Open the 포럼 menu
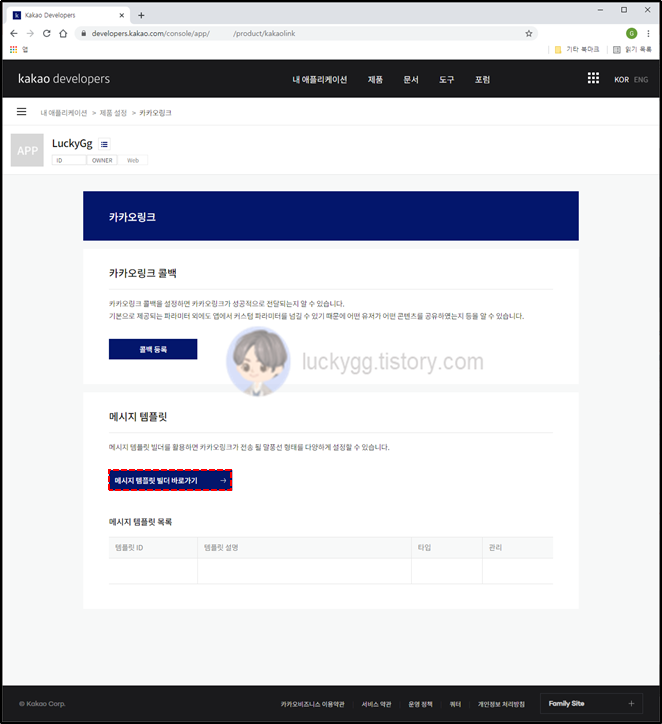The width and height of the screenshot is (662, 724). [482, 79]
